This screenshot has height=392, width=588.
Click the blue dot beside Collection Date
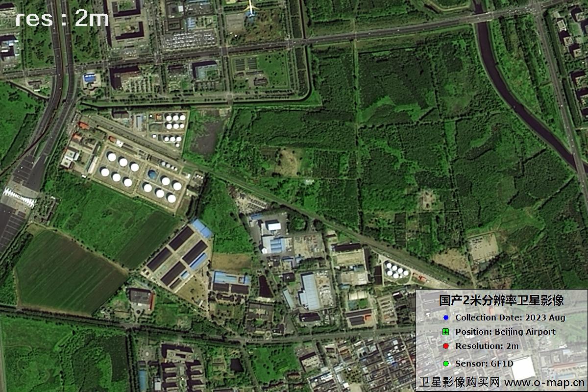coord(445,318)
